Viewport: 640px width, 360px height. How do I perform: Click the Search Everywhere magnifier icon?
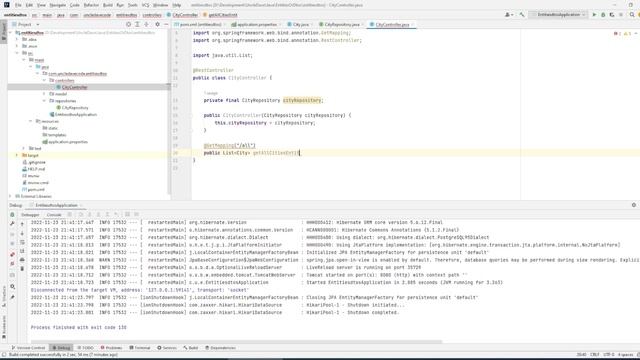[632, 15]
